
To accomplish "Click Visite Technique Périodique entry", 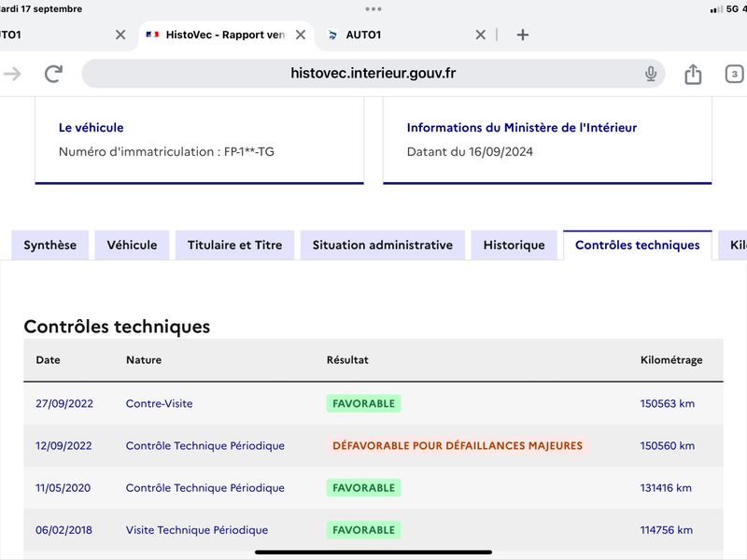I will coord(197,530).
